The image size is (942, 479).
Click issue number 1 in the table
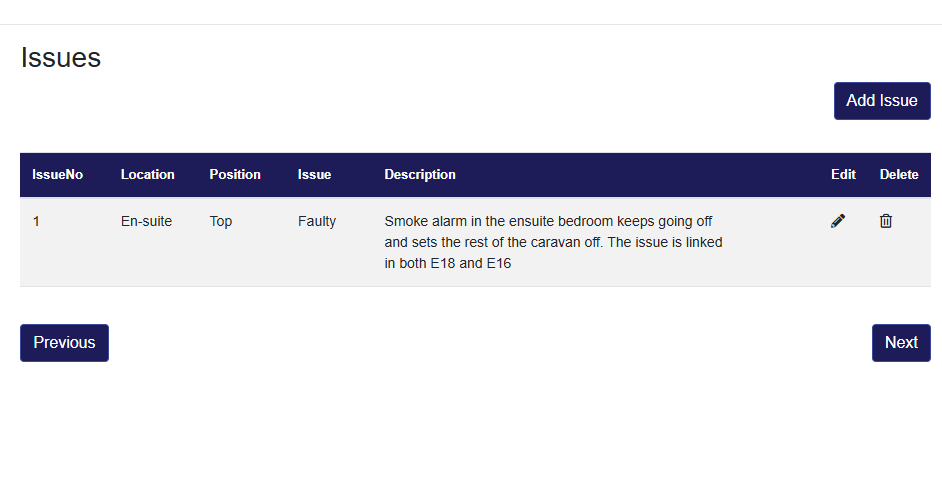[37, 221]
